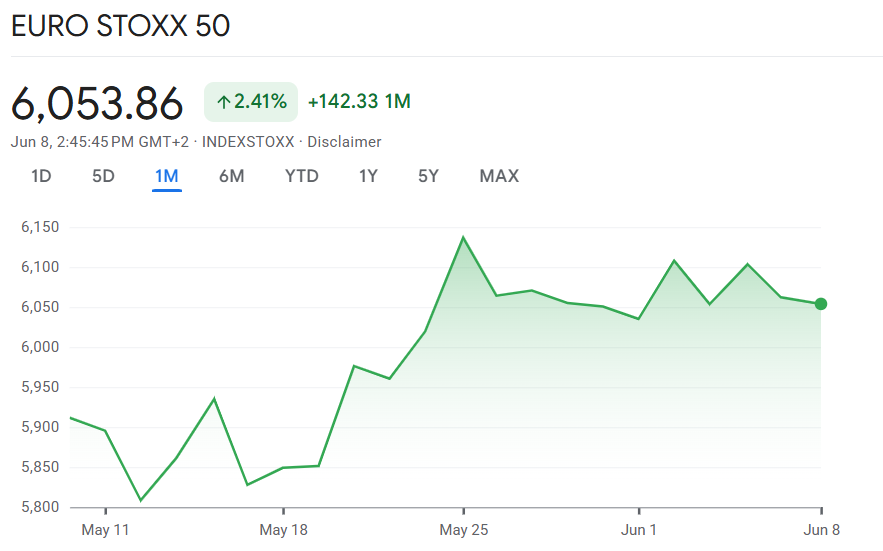The width and height of the screenshot is (883, 551).
Task: Click the green up arrow icon
Action: coord(224,102)
